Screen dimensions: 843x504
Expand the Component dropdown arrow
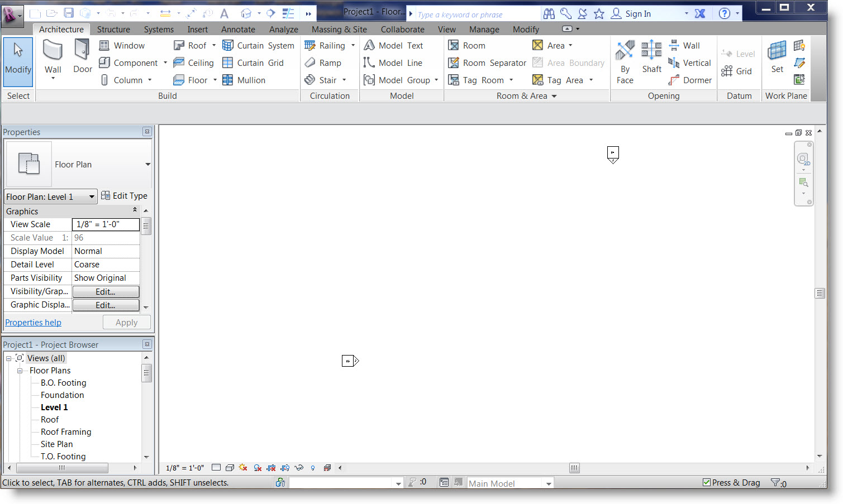(165, 63)
